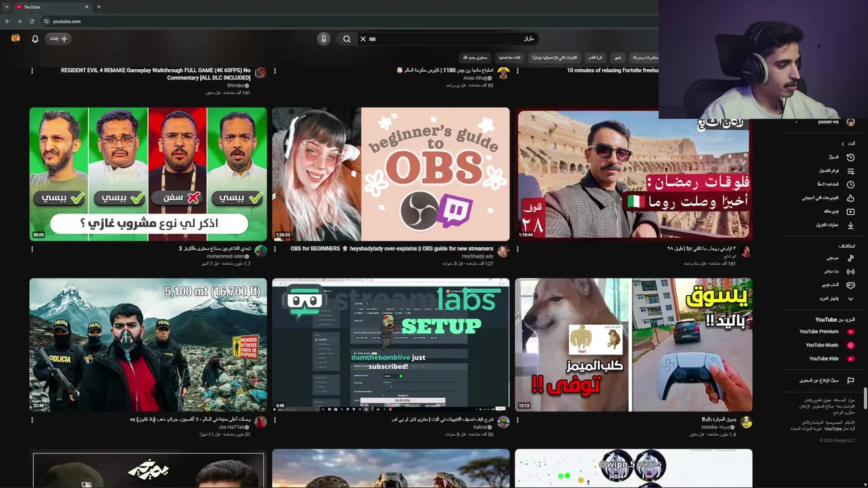Open Joe HaTTab channel avatar
The image size is (868, 488).
tap(260, 422)
